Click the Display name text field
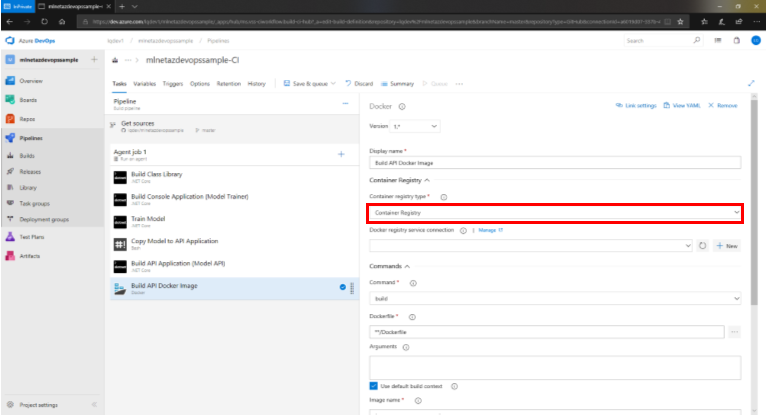This screenshot has width=766, height=415. (x=554, y=163)
